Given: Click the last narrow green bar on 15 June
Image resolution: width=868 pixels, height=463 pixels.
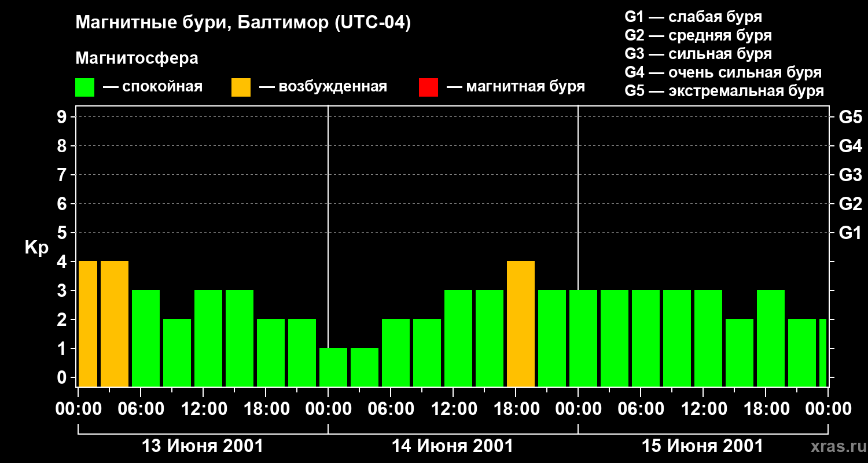Looking at the screenshot, I should point(823,352).
